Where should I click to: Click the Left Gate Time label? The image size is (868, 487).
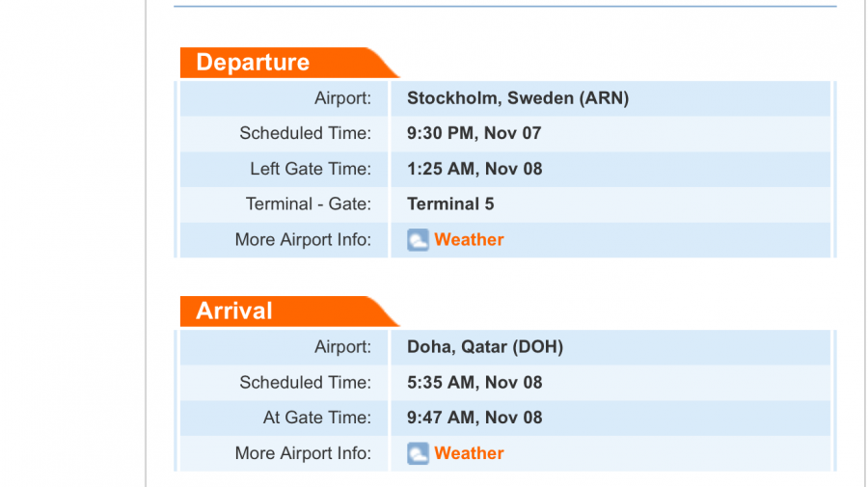310,169
